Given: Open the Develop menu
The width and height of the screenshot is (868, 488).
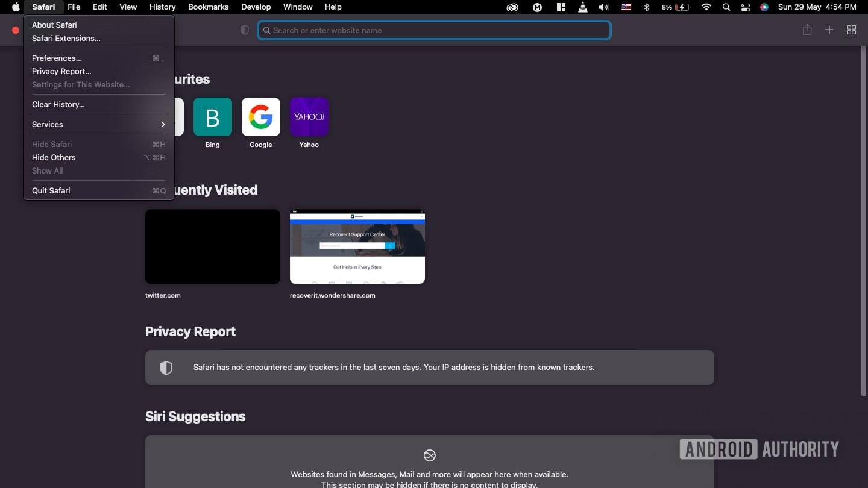Looking at the screenshot, I should [x=256, y=7].
